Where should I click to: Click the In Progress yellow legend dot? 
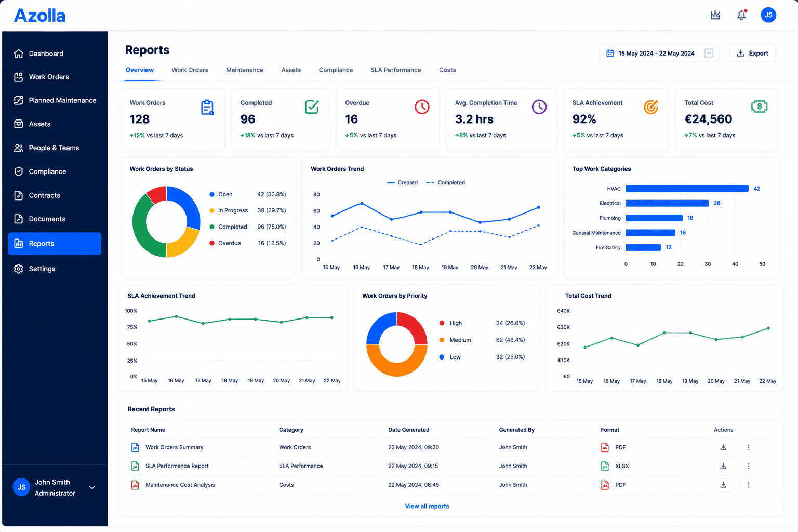coord(212,210)
